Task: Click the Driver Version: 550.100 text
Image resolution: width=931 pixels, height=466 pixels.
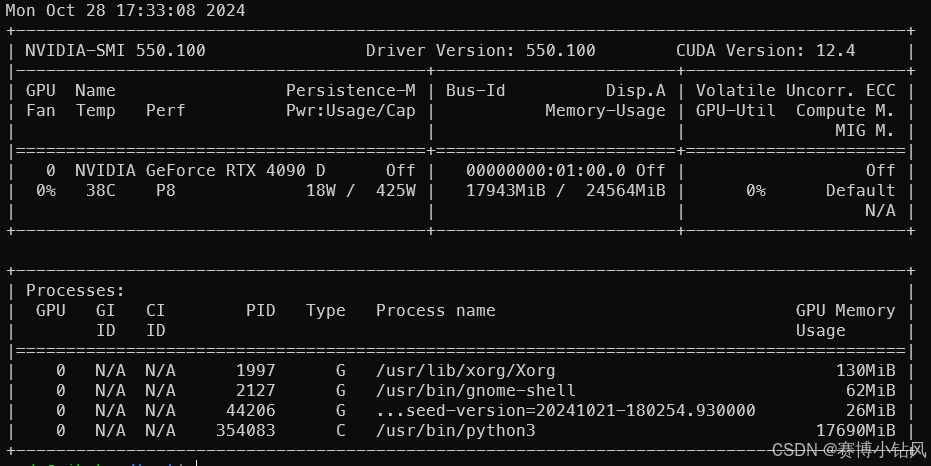Action: coord(480,50)
